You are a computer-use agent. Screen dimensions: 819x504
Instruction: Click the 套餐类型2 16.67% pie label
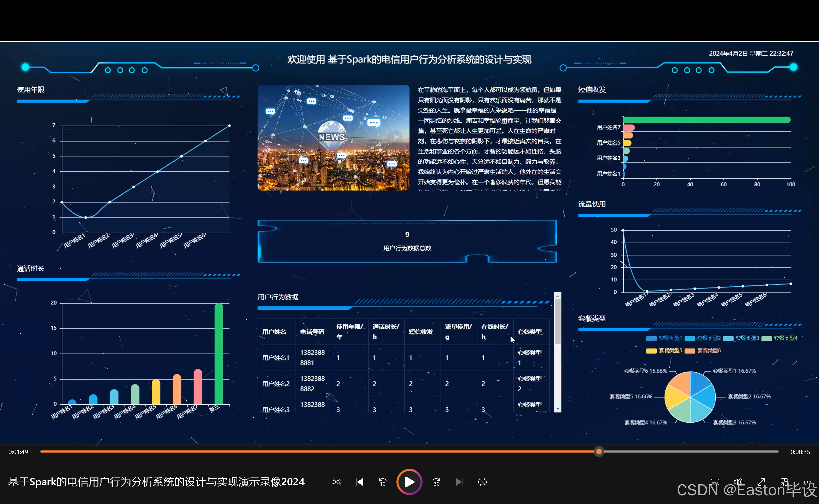749,397
